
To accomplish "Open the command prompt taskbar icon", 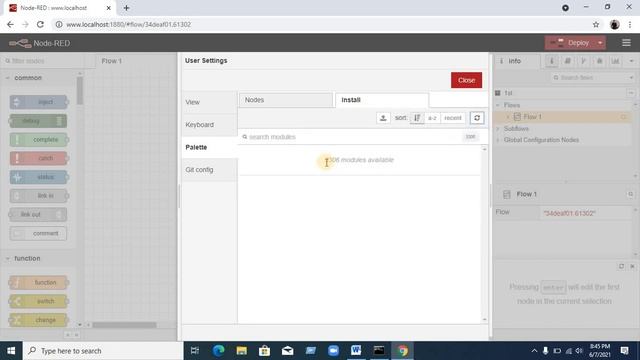I will pos(379,351).
